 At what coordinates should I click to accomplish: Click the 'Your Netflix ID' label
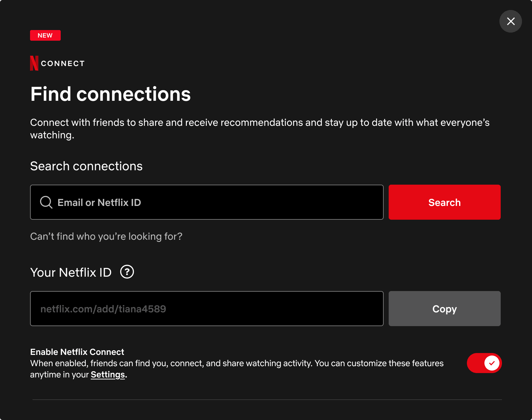(x=71, y=272)
